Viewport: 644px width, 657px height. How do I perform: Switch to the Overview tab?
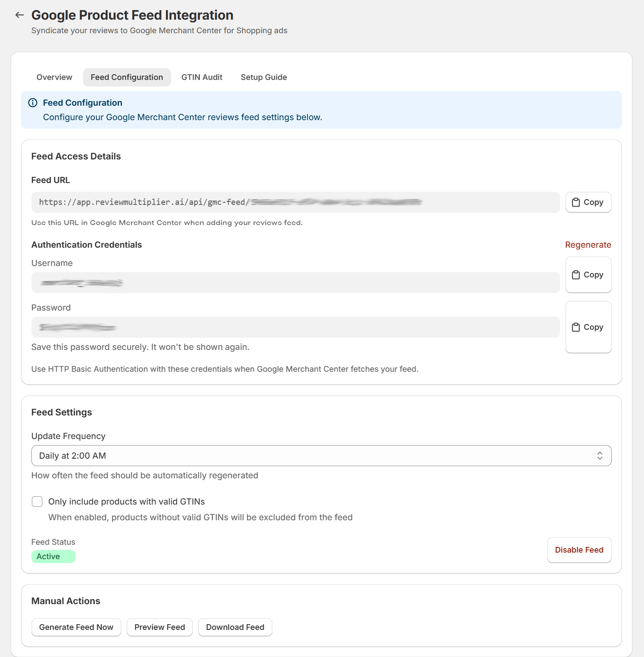[x=54, y=77]
